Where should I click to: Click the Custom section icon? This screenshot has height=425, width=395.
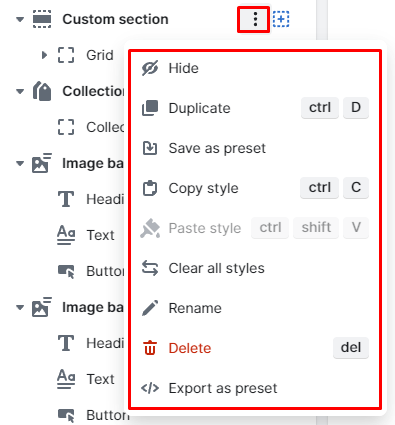coord(42,19)
